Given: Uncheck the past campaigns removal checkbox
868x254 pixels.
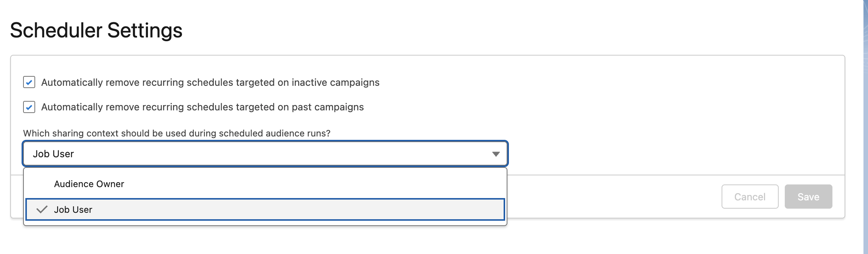Looking at the screenshot, I should click(x=29, y=107).
